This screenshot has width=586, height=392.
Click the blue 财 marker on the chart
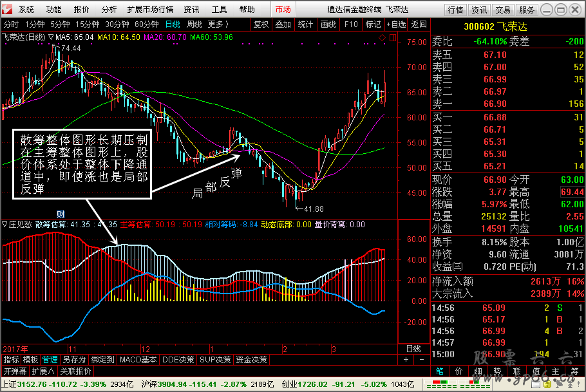(61, 214)
